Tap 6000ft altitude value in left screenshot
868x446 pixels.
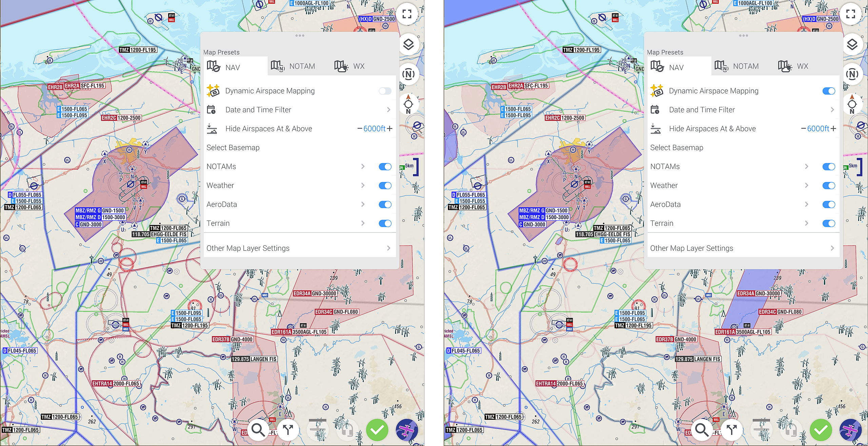pyautogui.click(x=374, y=129)
